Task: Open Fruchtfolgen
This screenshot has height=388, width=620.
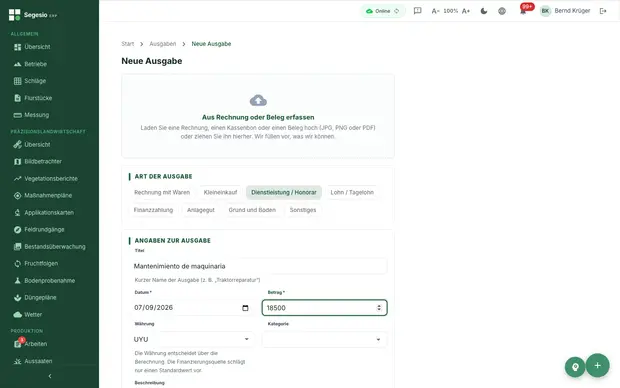Action: 41,263
